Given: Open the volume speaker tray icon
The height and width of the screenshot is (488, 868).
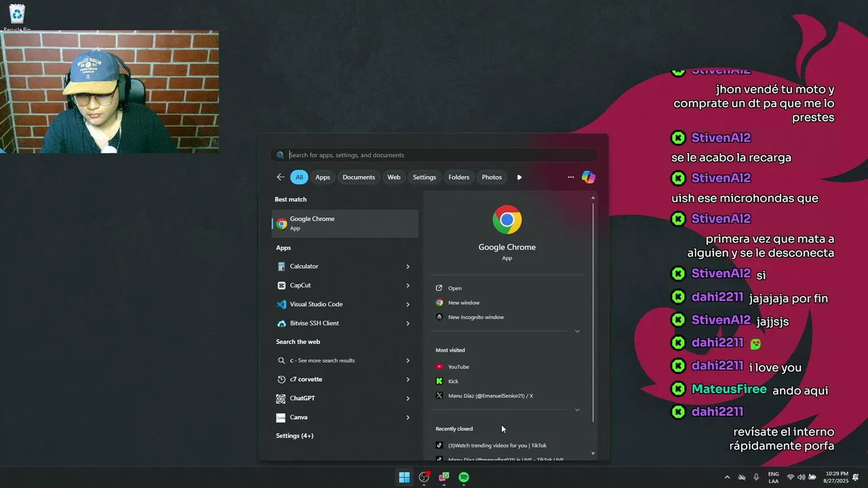Looking at the screenshot, I should 802,477.
